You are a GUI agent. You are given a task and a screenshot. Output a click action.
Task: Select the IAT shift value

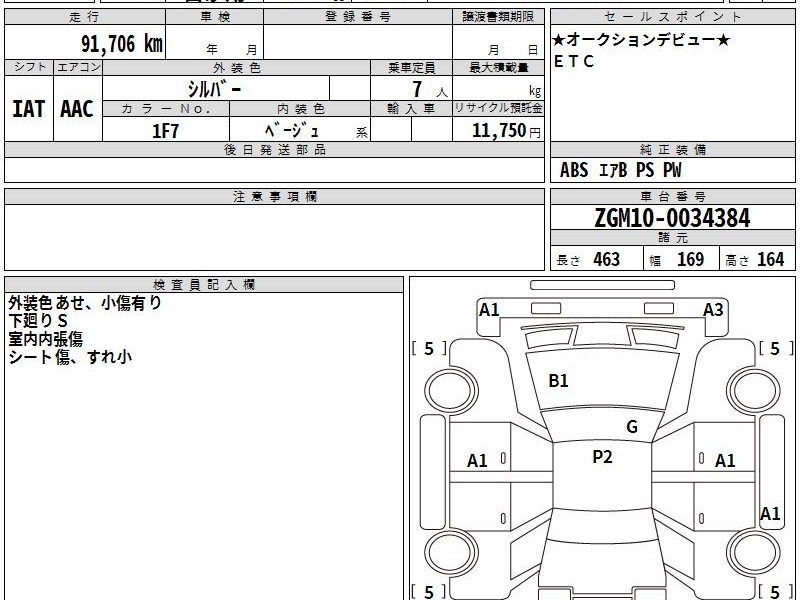pos(29,109)
